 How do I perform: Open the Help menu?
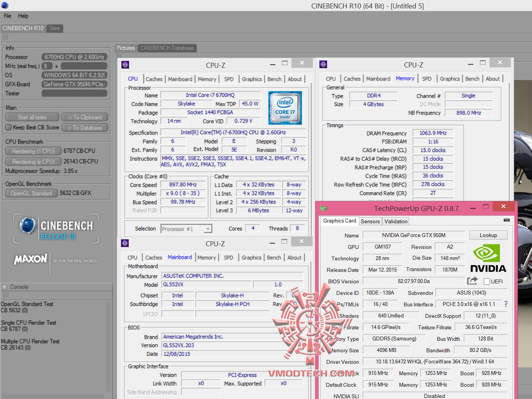[23, 16]
